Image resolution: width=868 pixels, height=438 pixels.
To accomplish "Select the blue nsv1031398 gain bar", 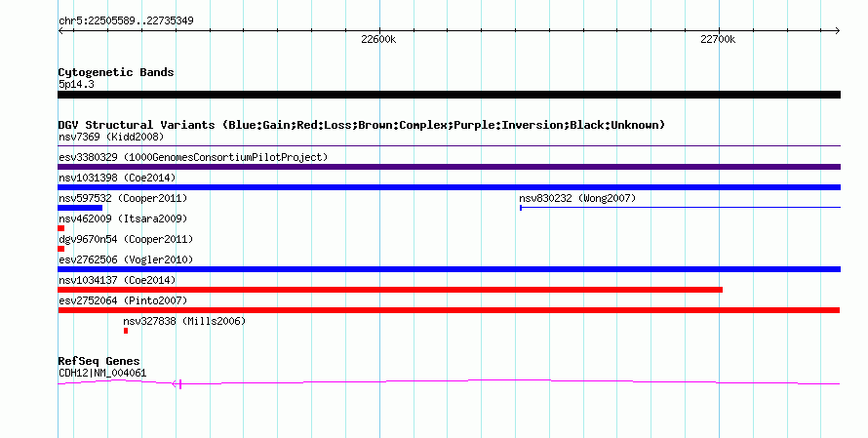I will pos(449,187).
